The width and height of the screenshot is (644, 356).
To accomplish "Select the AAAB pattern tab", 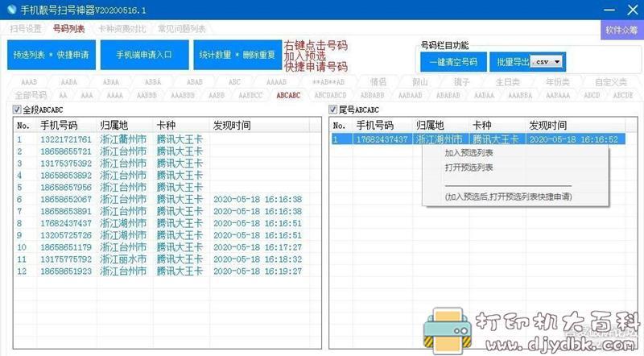I will tap(29, 82).
